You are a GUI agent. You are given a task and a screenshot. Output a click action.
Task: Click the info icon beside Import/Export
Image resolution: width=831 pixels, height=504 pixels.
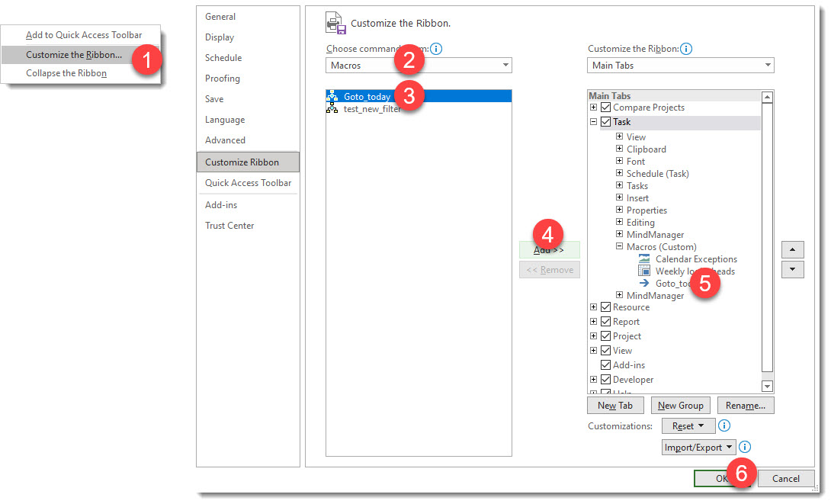(x=745, y=447)
